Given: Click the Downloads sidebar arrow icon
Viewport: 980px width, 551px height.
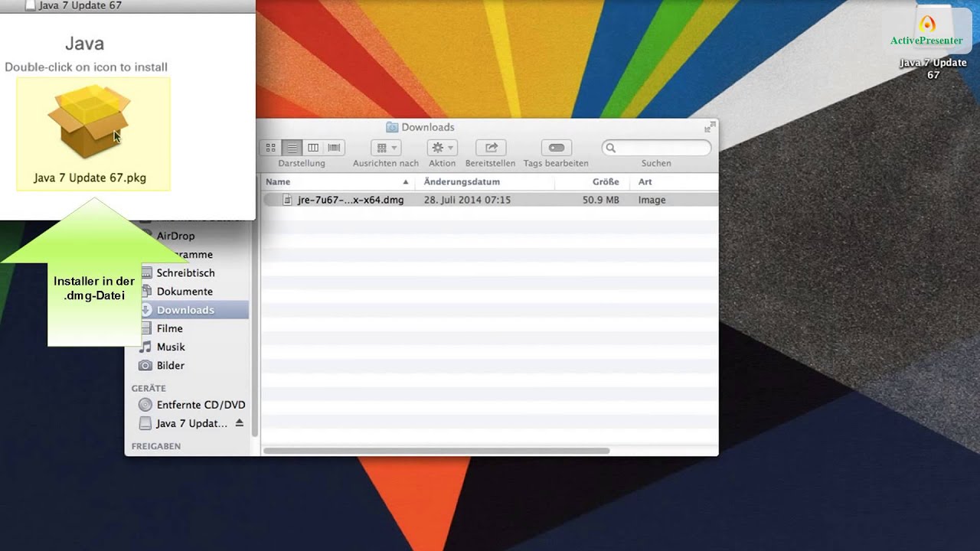Looking at the screenshot, I should point(145,310).
